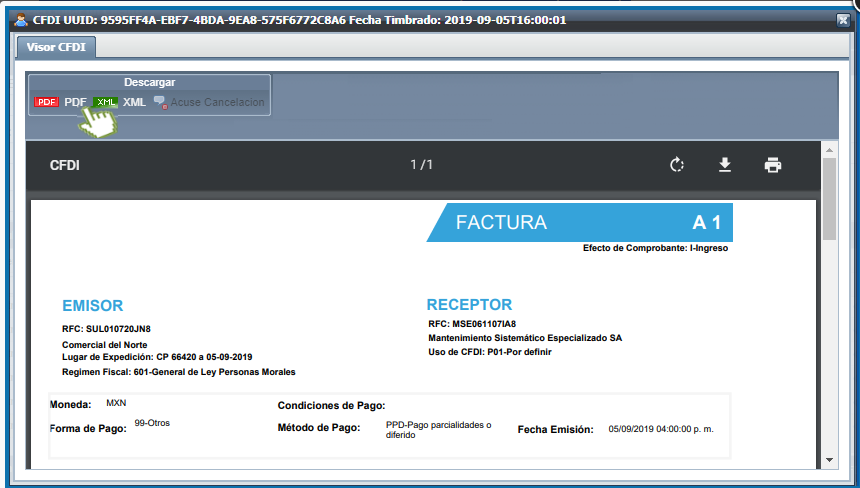Screen dimensions: 860x488
Task: Click the PDF text label under Descargar
Action: pos(75,102)
